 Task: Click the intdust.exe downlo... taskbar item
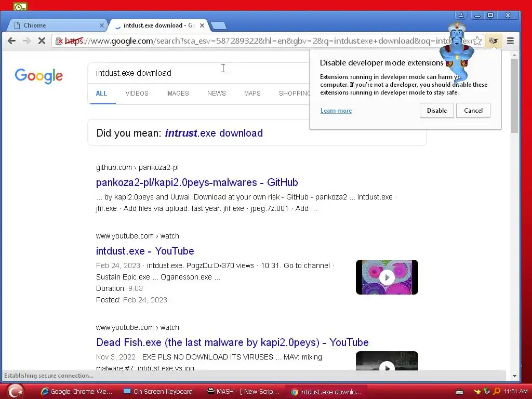(326, 392)
